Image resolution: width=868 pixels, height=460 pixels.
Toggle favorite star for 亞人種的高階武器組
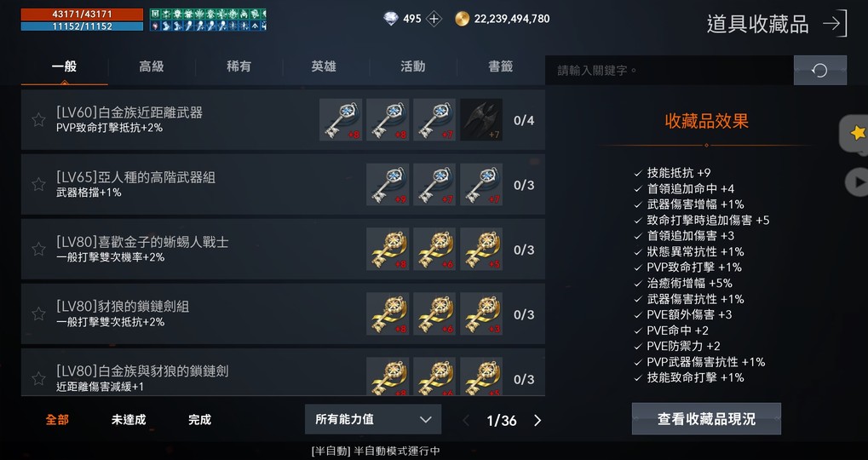click(x=38, y=184)
